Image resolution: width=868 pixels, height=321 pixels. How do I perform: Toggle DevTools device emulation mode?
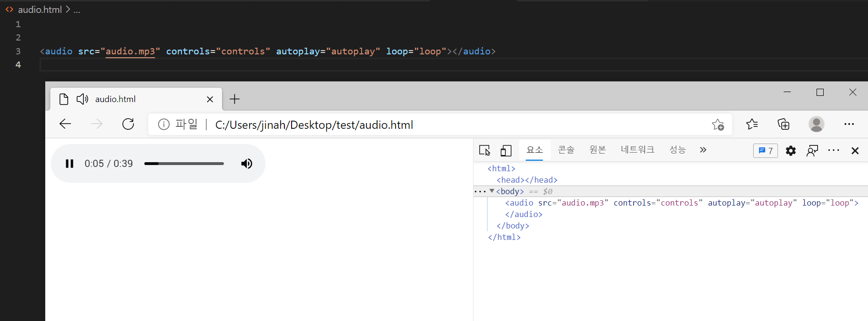pos(506,150)
